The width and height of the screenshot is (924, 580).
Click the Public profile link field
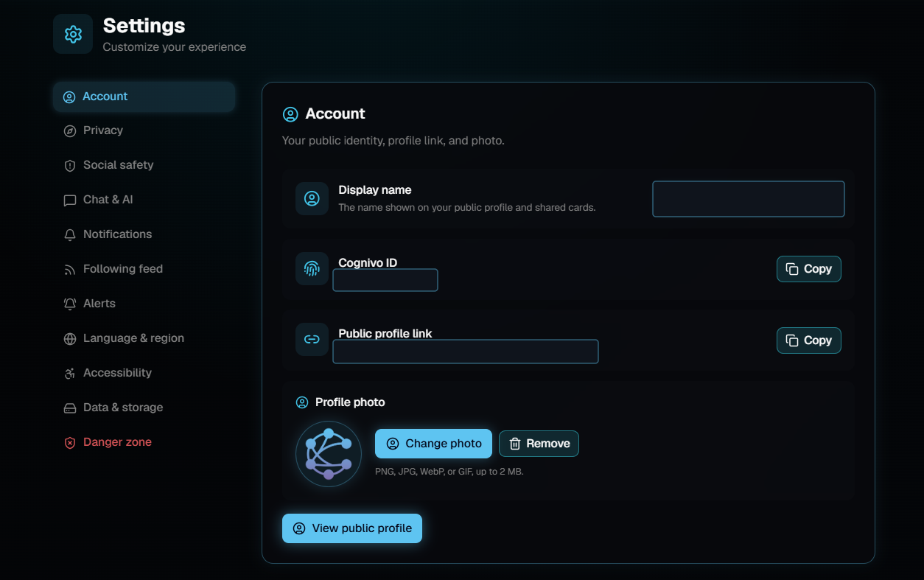point(466,352)
